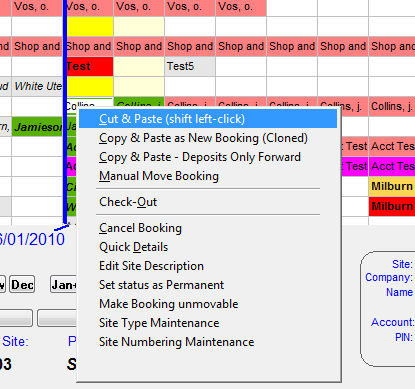Choose Cut & Paste (shift left-click)
415x389 pixels.
pyautogui.click(x=208, y=119)
